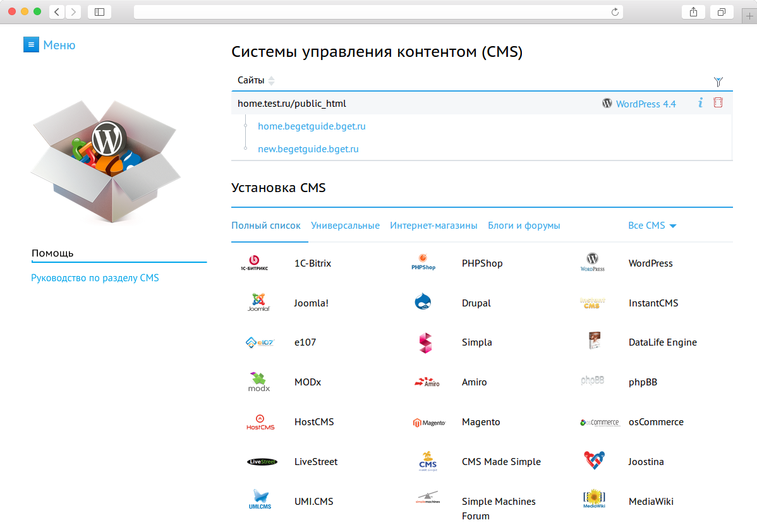Viewport: 757px width, 532px height.
Task: Open the Интернет-магазины tab
Action: click(x=433, y=226)
